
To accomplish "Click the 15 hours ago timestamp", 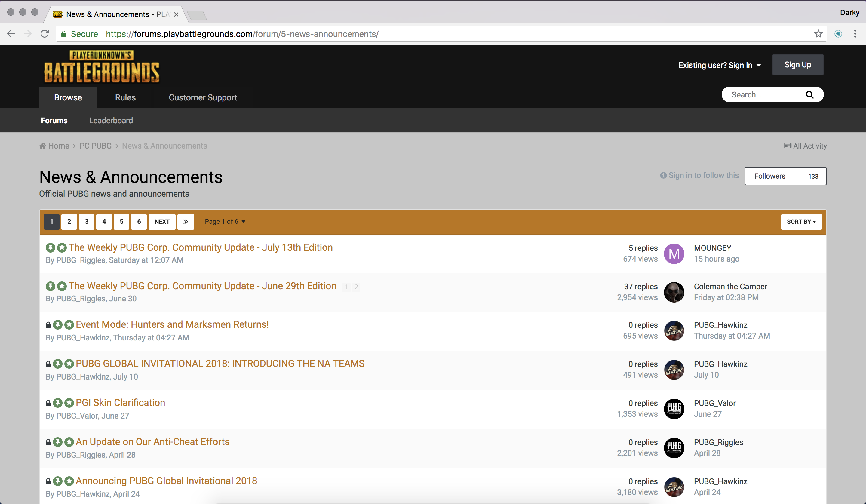I will (x=717, y=259).
